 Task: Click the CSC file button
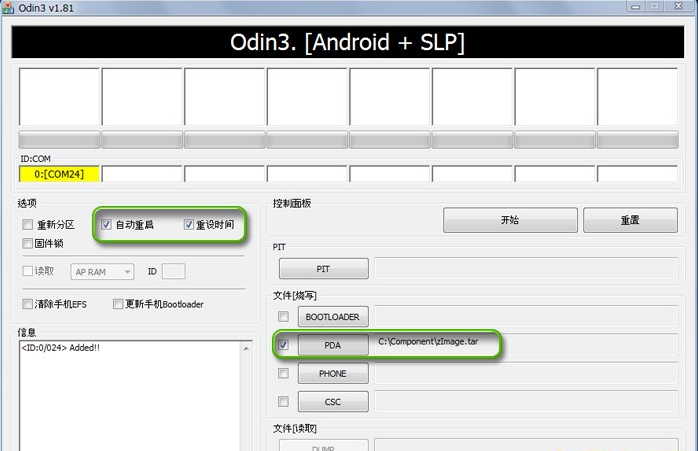coord(333,402)
